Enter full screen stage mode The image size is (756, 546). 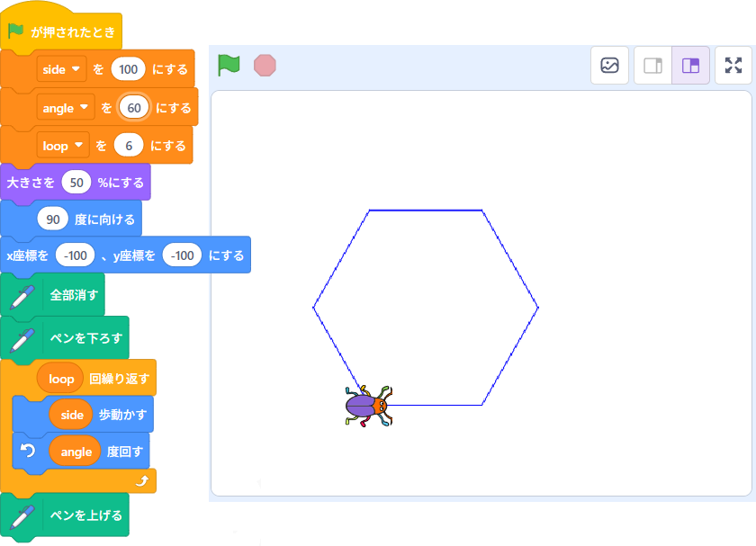tap(733, 65)
